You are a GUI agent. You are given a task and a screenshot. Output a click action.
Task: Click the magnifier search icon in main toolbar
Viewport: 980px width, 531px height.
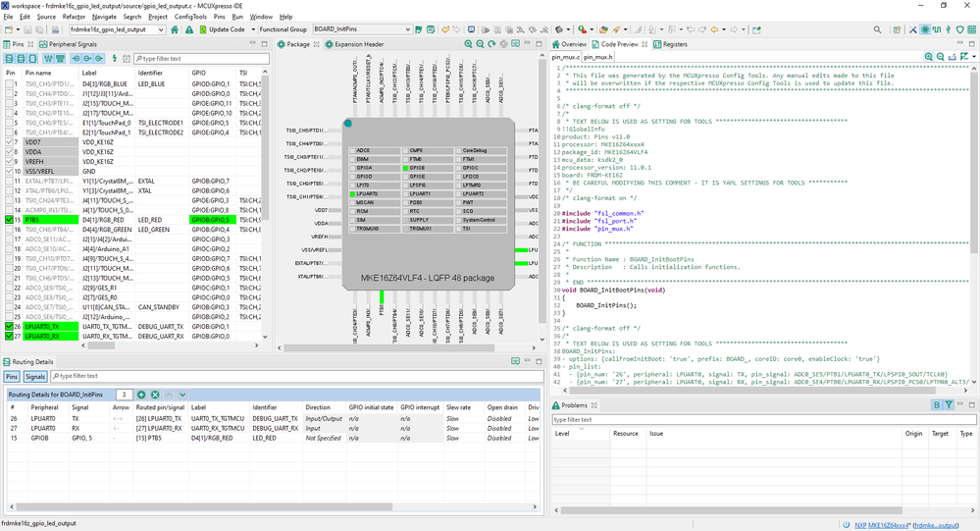(878, 29)
